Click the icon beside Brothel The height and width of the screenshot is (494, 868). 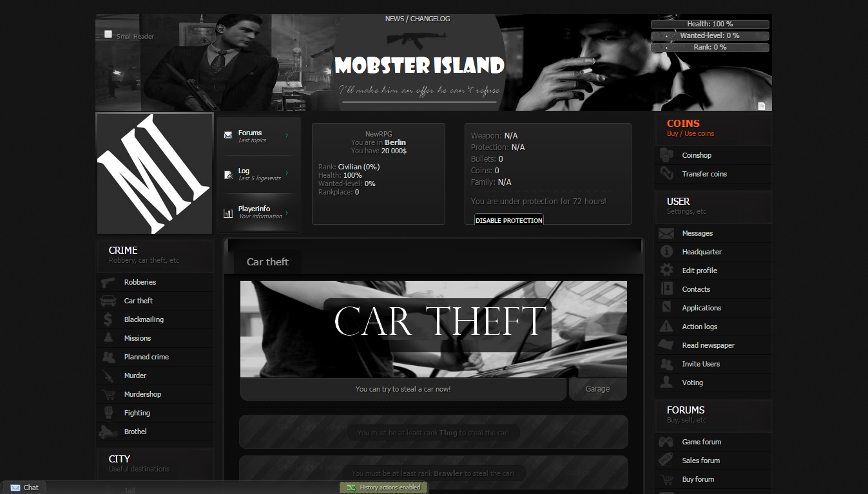107,432
